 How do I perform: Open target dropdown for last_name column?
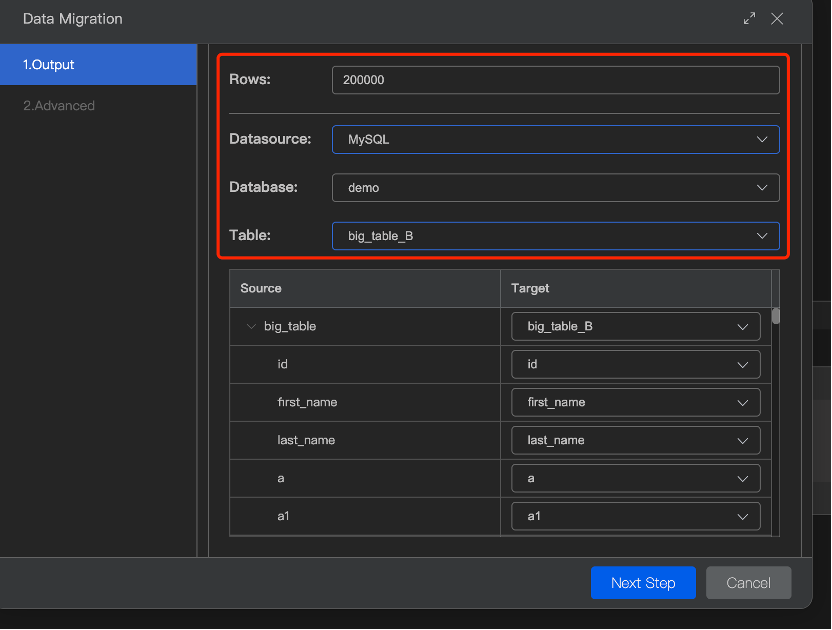click(x=635, y=440)
